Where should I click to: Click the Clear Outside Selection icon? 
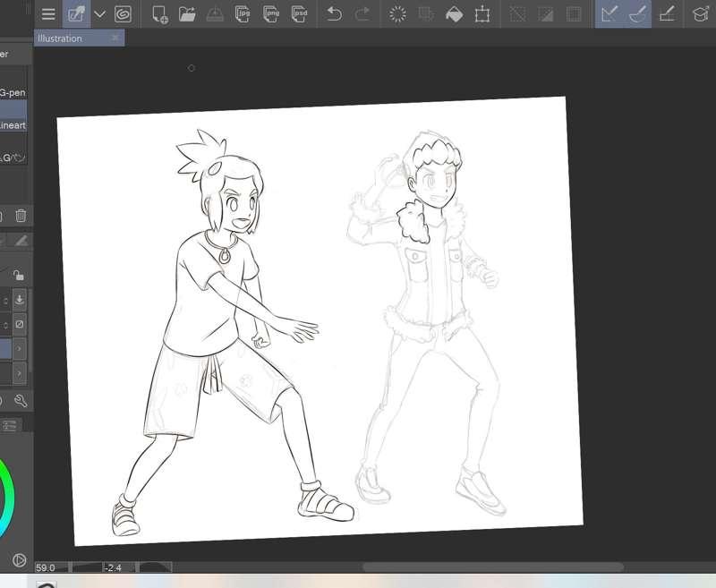click(x=426, y=14)
